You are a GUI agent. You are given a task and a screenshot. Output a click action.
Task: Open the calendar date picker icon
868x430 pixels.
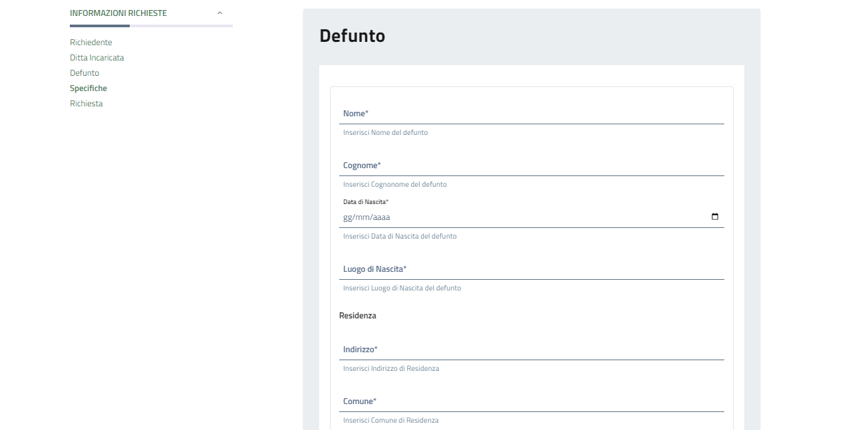click(x=715, y=217)
